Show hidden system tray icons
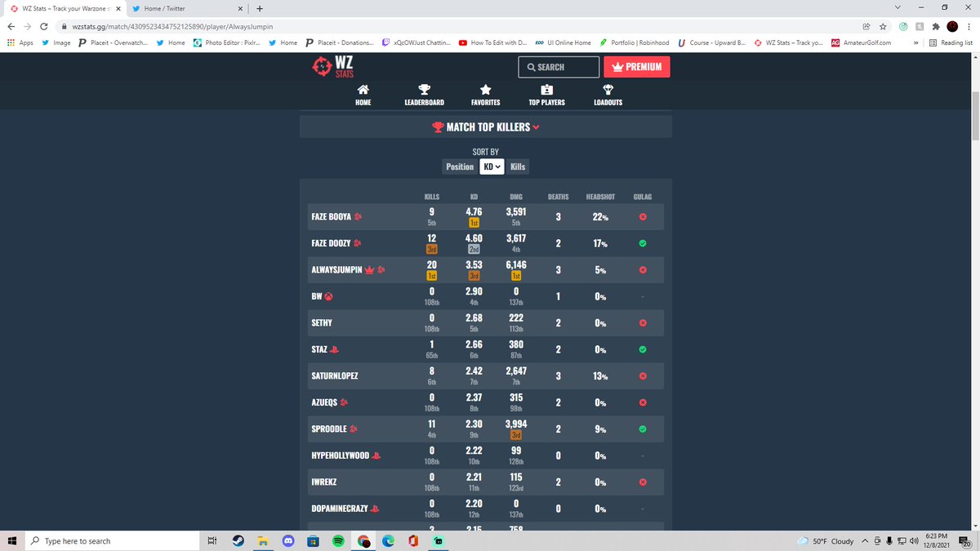Screen dimensions: 980x551 pos(864,540)
